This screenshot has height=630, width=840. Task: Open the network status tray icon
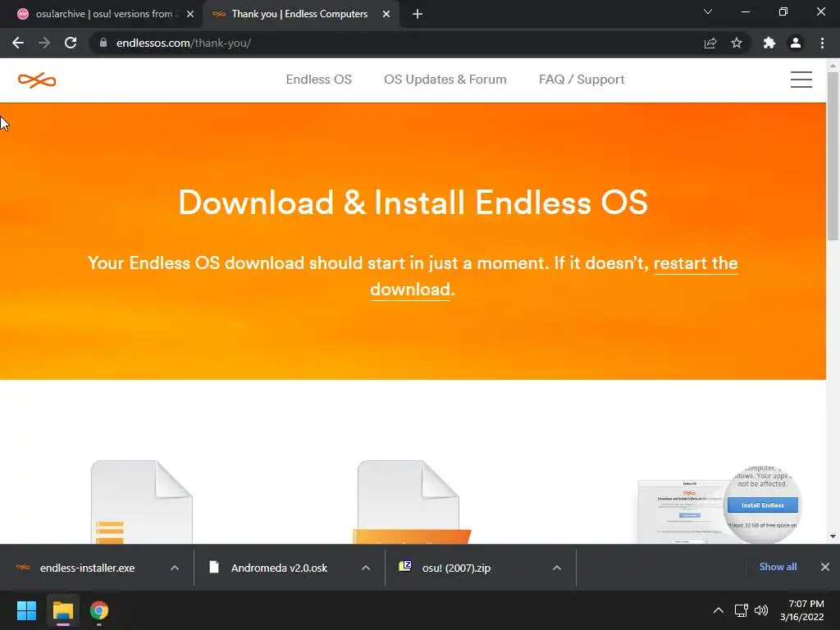pyautogui.click(x=742, y=610)
